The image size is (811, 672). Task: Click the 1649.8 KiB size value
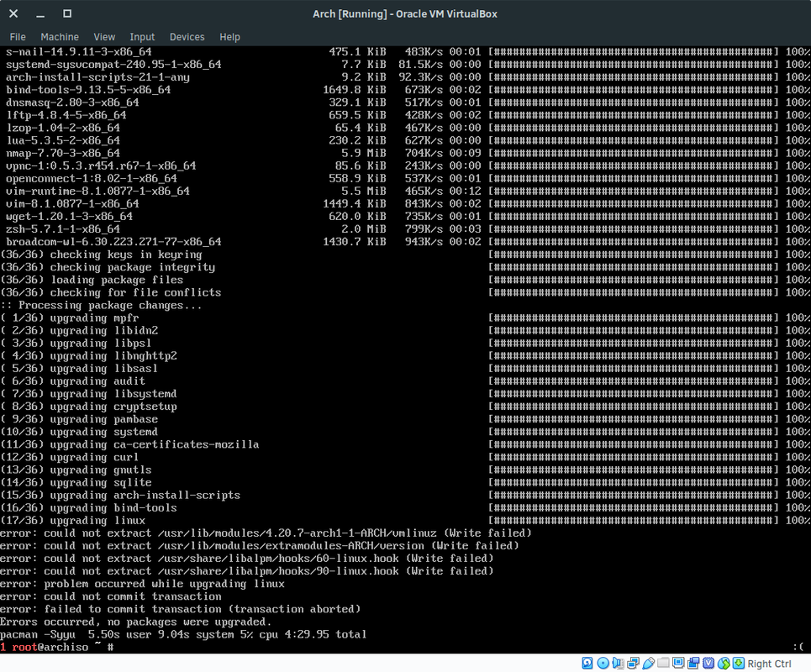point(355,89)
